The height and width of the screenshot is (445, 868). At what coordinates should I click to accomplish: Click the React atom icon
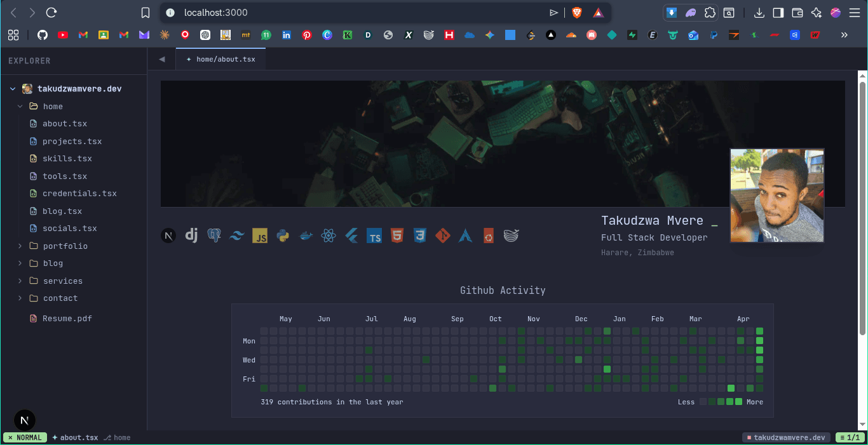coord(329,236)
